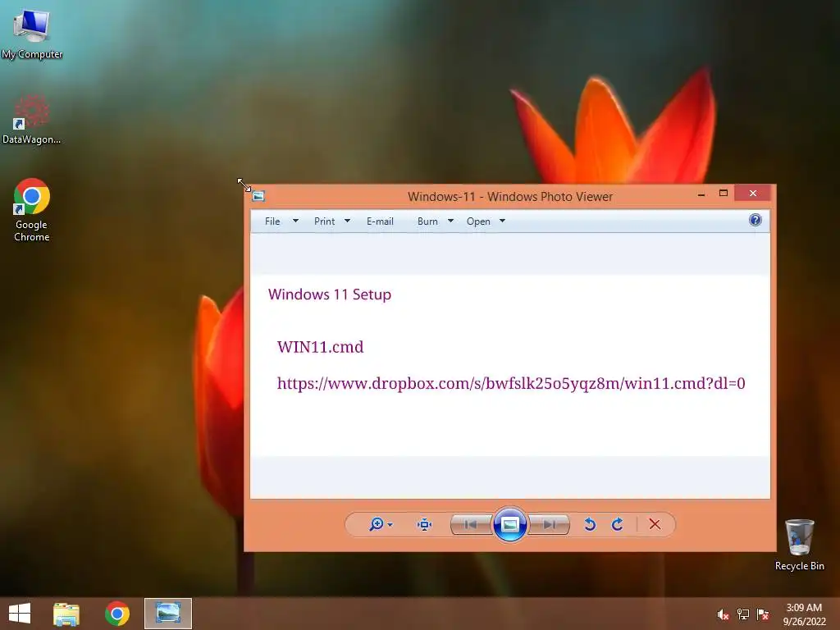
Task: Open the File menu
Action: pos(272,221)
